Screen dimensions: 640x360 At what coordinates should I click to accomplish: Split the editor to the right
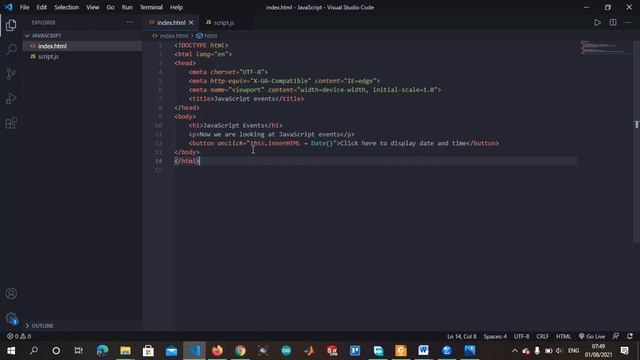pyautogui.click(x=613, y=22)
